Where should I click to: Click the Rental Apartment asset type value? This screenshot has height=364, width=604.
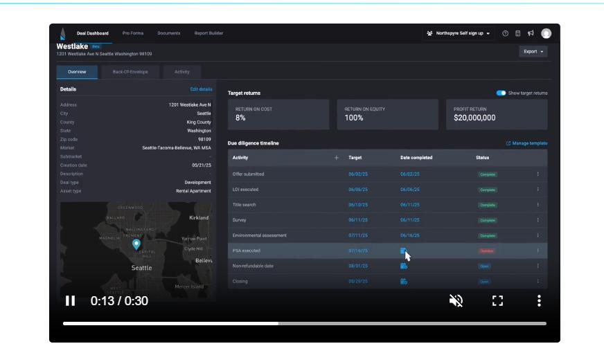[x=193, y=191]
